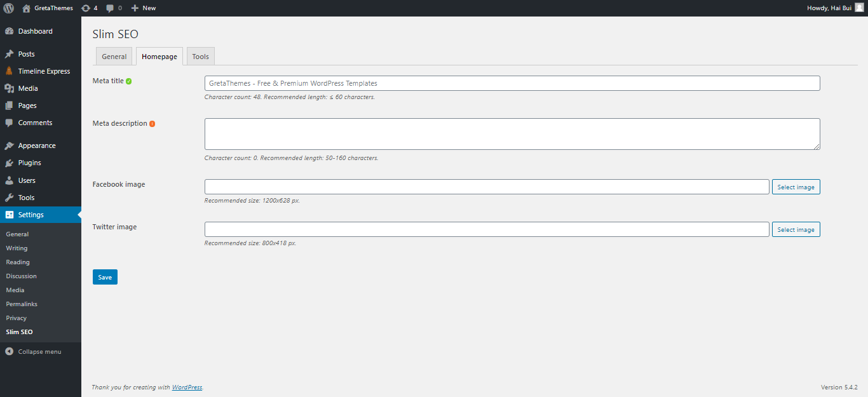This screenshot has height=397, width=868.
Task: Click the green checkmark beside Meta title
Action: tap(130, 81)
